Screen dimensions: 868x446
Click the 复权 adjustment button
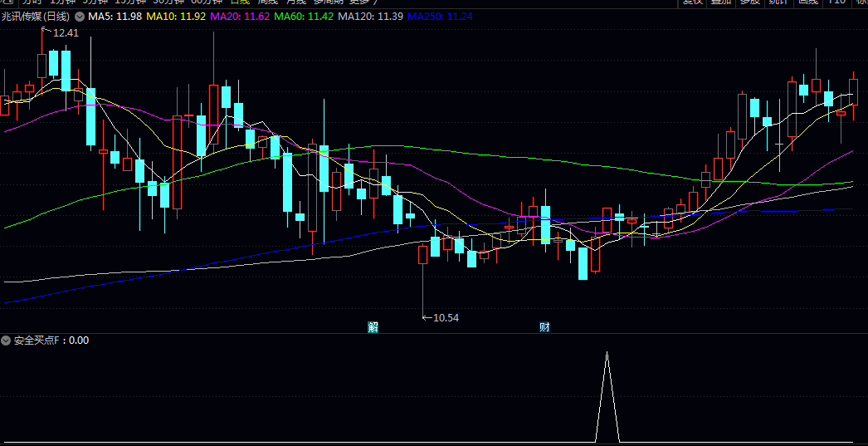pyautogui.click(x=693, y=2)
